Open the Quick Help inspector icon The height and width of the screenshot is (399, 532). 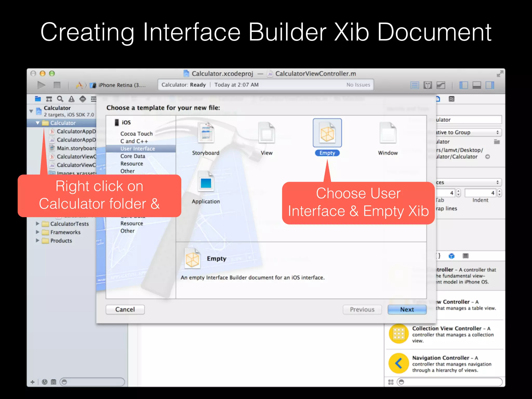point(452,99)
